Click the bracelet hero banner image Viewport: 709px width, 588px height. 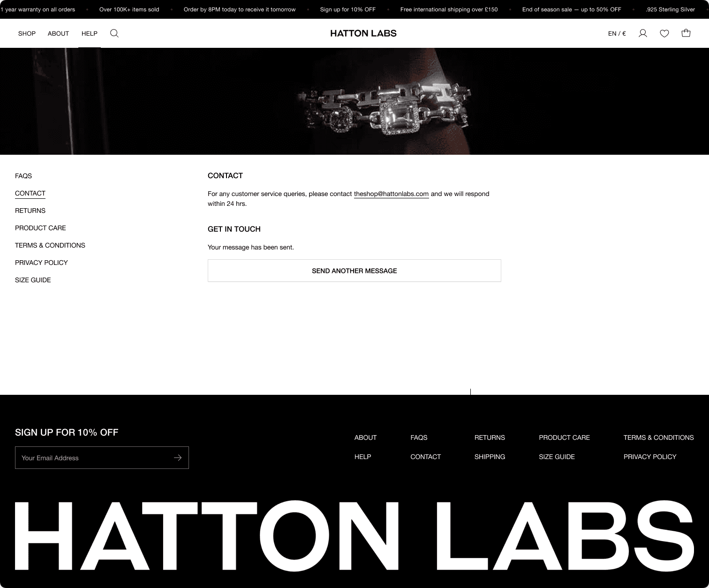click(x=354, y=101)
